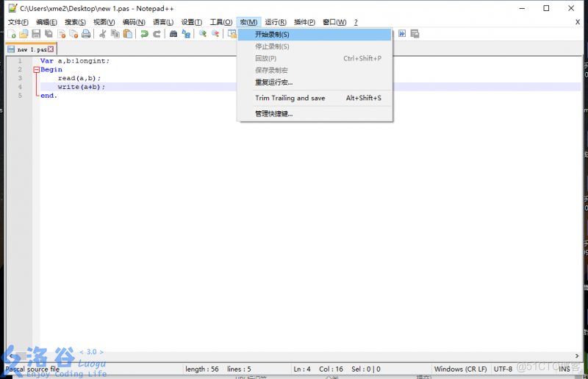Image resolution: width=588 pixels, height=379 pixels.
Task: Run Trim Trailing and save macro
Action: (315, 98)
